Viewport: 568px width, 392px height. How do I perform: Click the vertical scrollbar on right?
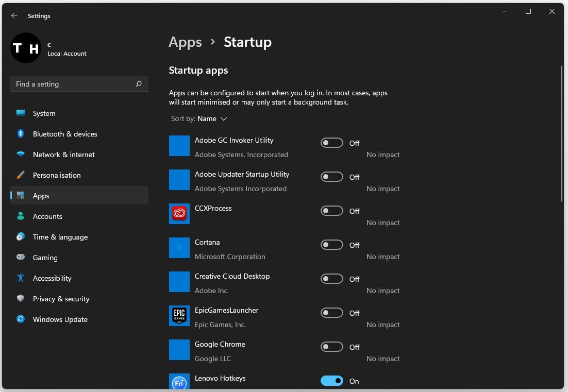tap(561, 134)
